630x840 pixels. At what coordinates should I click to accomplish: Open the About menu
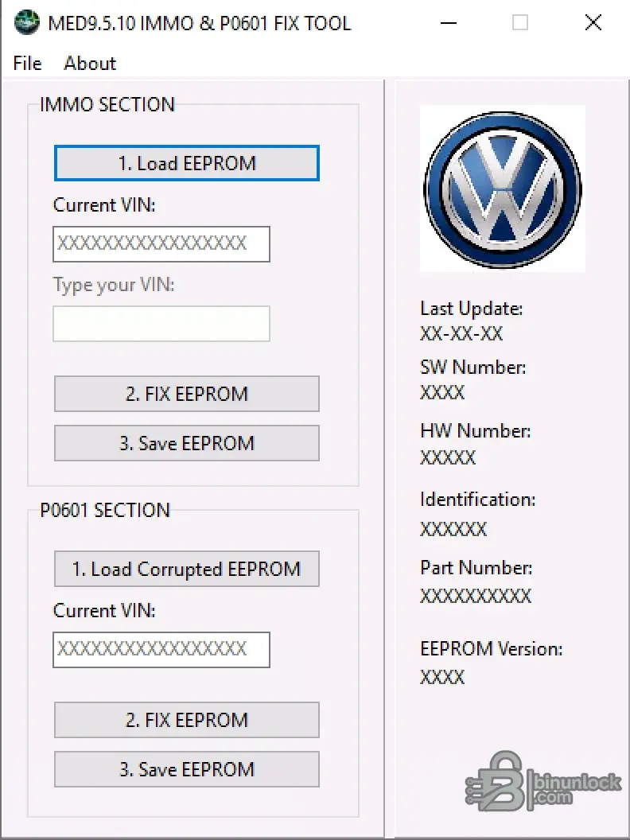[x=90, y=63]
